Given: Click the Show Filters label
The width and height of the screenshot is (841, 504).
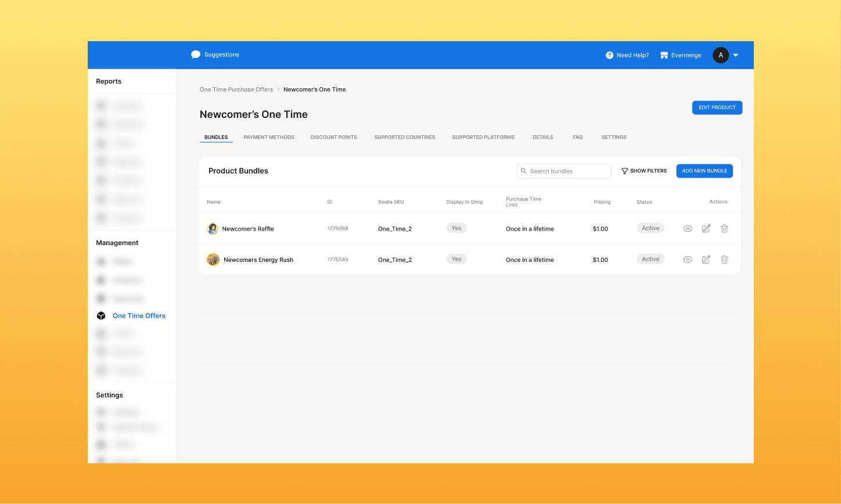Looking at the screenshot, I should tap(648, 171).
